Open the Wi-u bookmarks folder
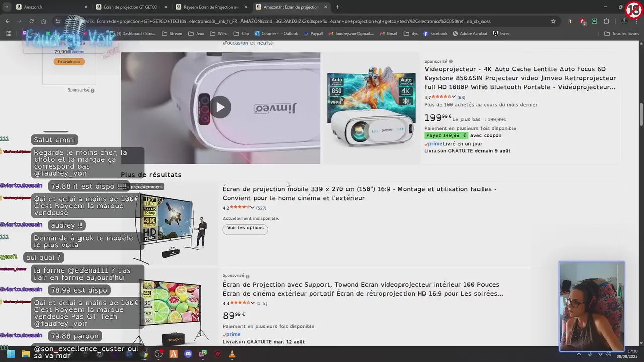This screenshot has width=644, height=362. point(218,34)
